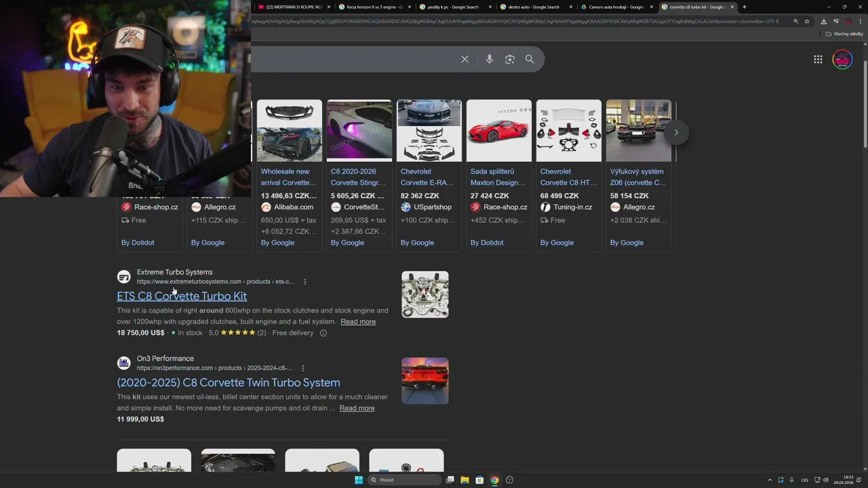Click in the Google search input field

click(x=353, y=60)
